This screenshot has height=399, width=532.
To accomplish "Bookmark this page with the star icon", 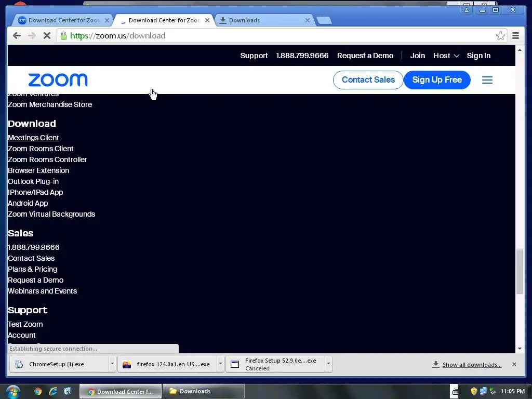I will 500,36.
